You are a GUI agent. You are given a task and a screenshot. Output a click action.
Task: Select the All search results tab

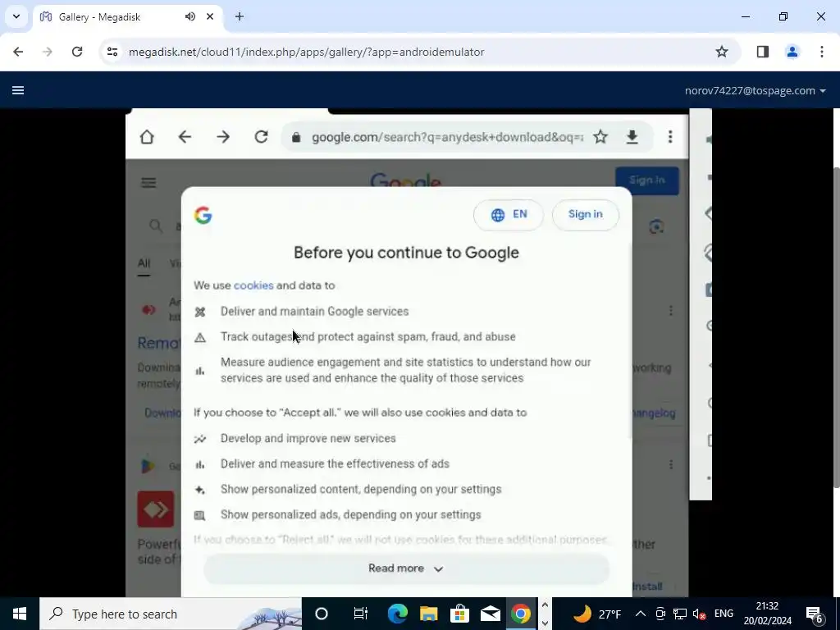click(144, 263)
